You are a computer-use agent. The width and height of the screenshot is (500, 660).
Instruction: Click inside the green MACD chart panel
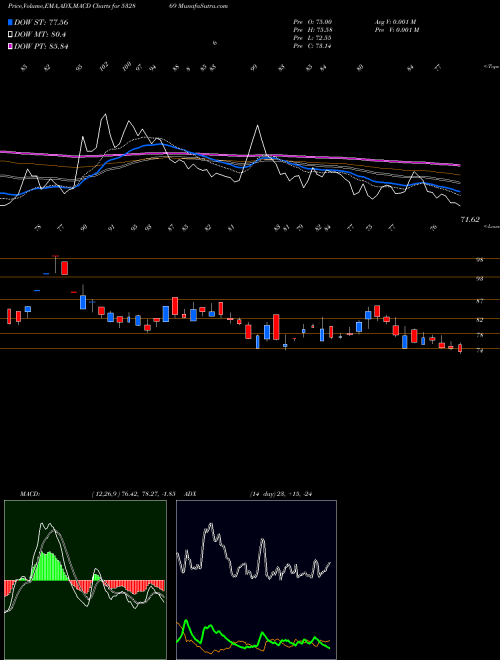tap(85, 580)
